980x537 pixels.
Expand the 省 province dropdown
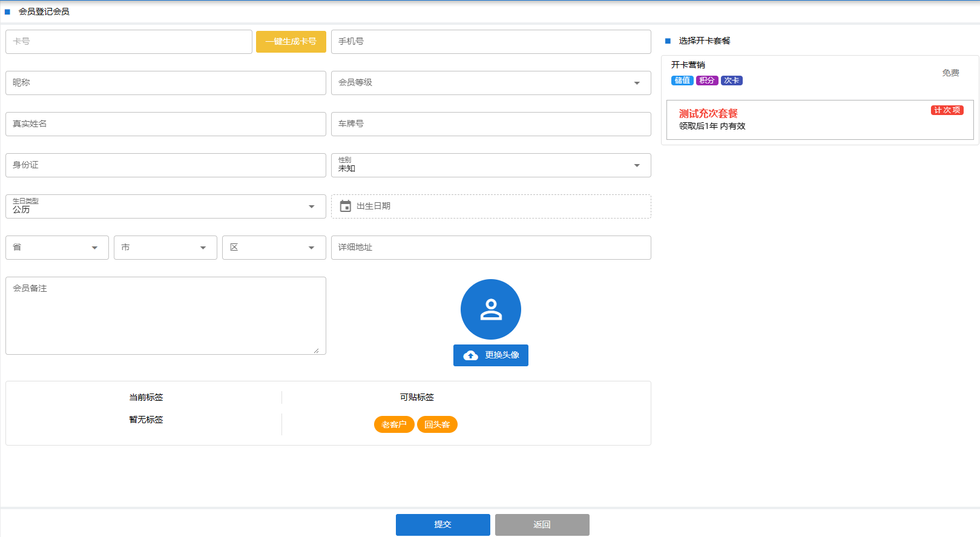(57, 248)
